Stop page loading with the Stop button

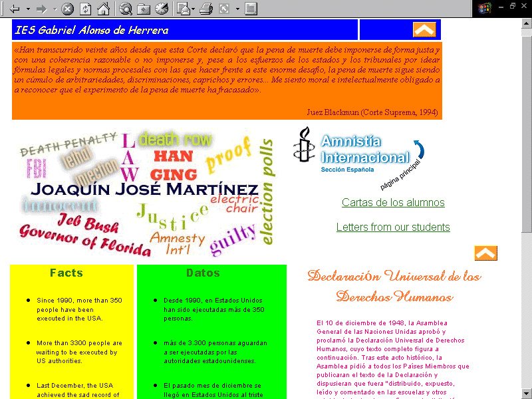point(68,9)
